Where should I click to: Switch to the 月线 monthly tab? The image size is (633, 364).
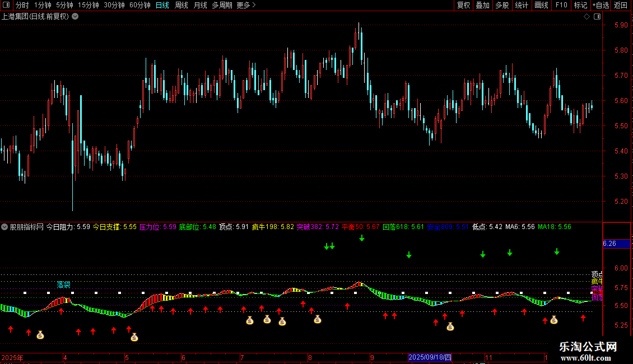(x=200, y=5)
